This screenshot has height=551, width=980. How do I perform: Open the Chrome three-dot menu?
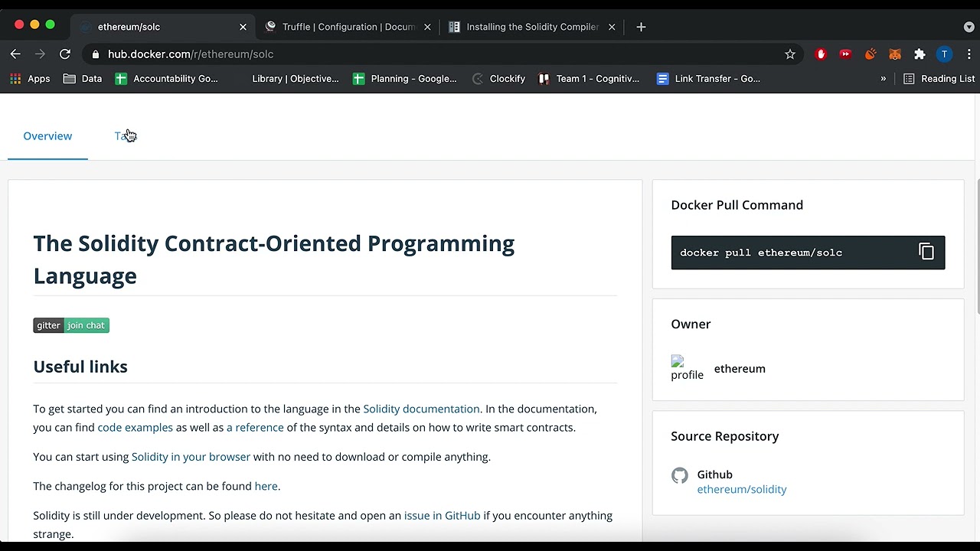click(x=969, y=54)
